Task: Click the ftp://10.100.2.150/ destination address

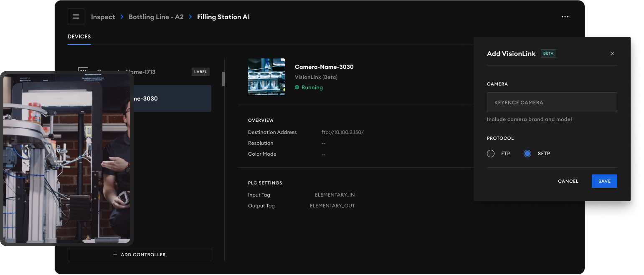Action: point(342,132)
